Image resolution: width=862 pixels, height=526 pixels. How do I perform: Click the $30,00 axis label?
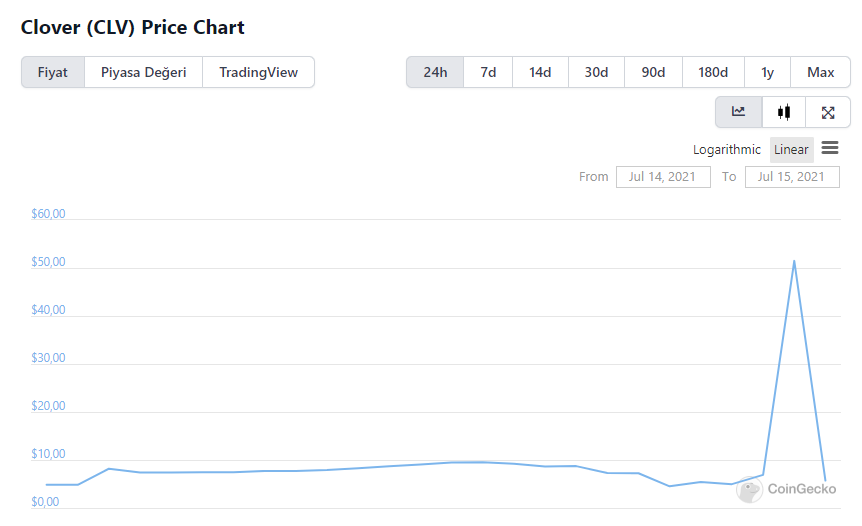point(48,358)
